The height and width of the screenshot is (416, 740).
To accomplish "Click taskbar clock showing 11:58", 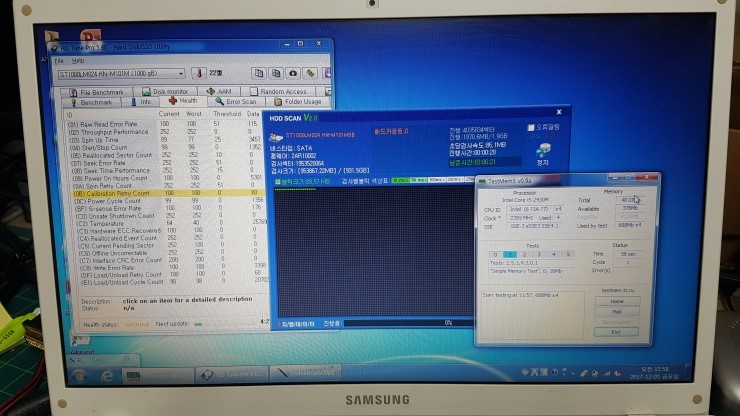I will pyautogui.click(x=655, y=372).
